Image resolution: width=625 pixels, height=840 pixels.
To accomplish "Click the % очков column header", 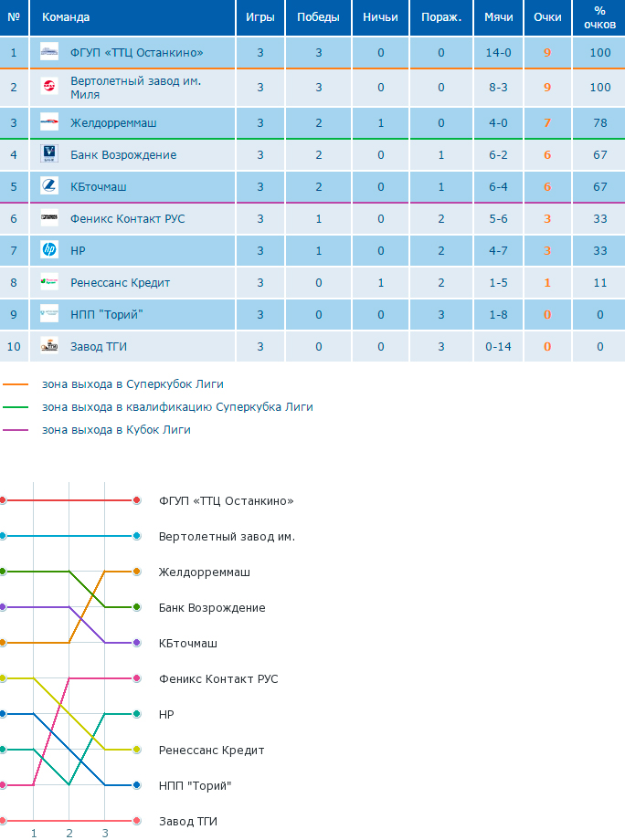I will (x=599, y=17).
